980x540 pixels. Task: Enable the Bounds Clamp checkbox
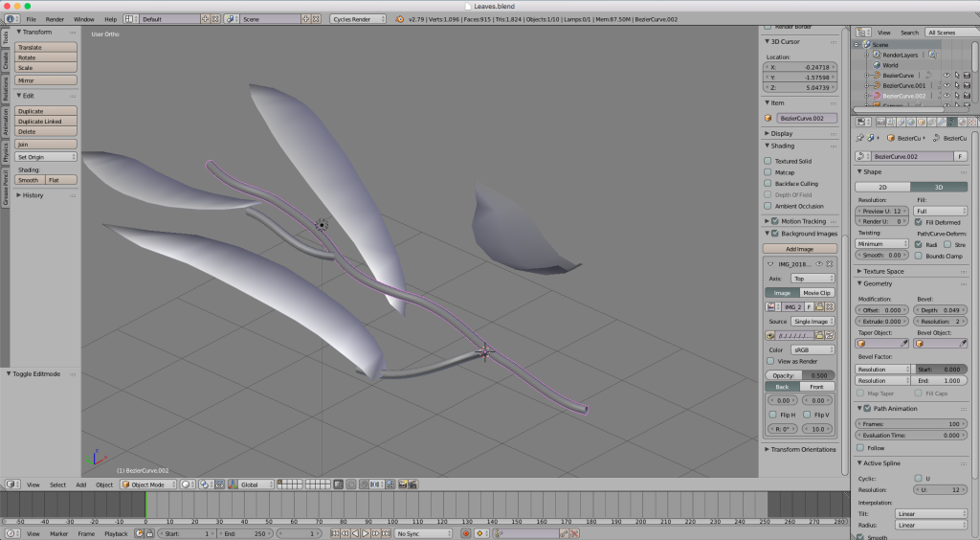[x=918, y=256]
